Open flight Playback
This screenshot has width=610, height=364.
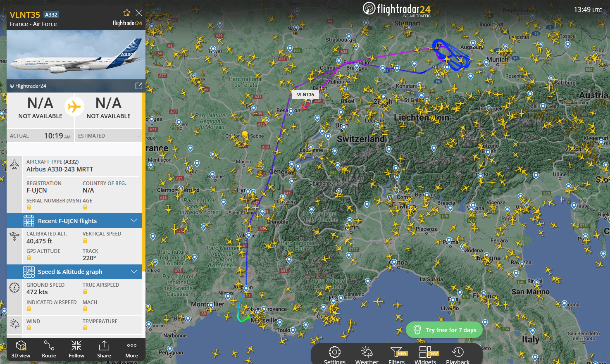pyautogui.click(x=458, y=355)
